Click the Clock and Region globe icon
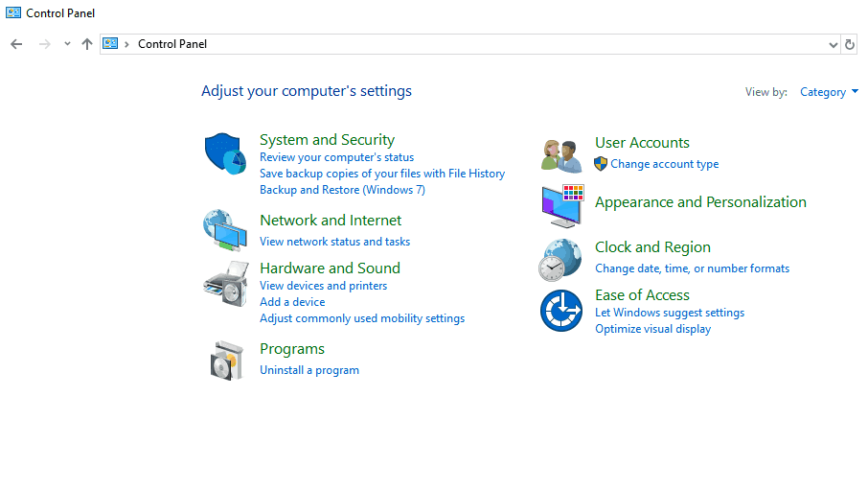 [x=560, y=259]
